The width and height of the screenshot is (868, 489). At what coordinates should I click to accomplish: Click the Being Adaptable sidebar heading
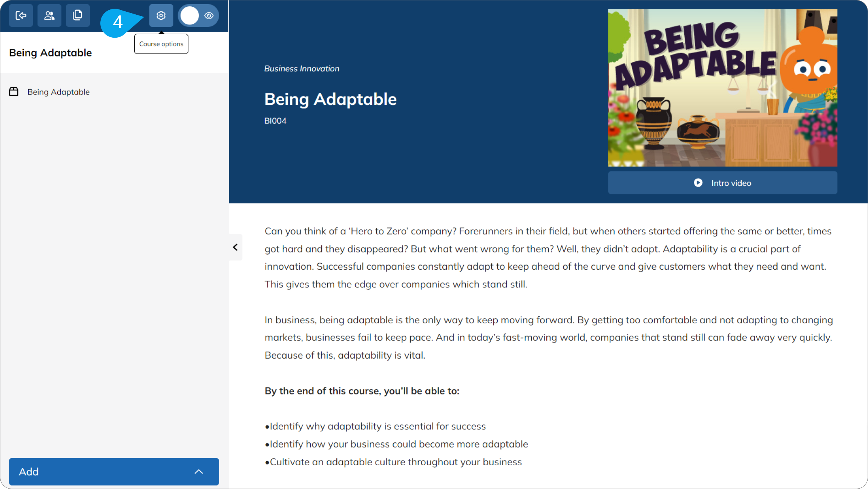pyautogui.click(x=51, y=53)
